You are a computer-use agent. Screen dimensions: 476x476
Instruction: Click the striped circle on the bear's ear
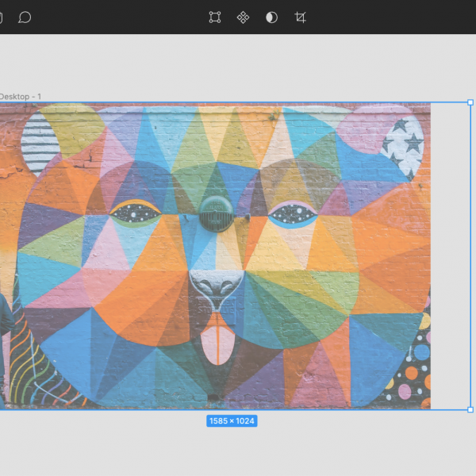click(41, 143)
